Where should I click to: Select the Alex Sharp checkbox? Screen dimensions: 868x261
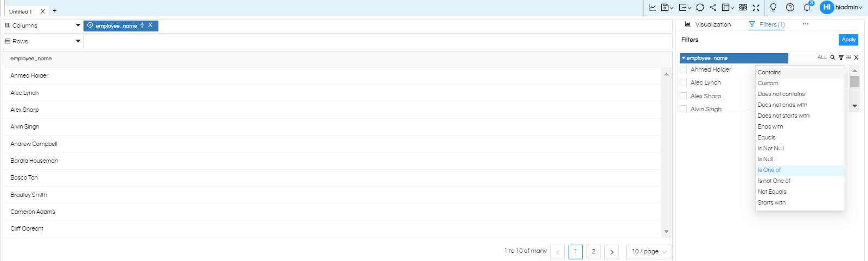coord(684,96)
